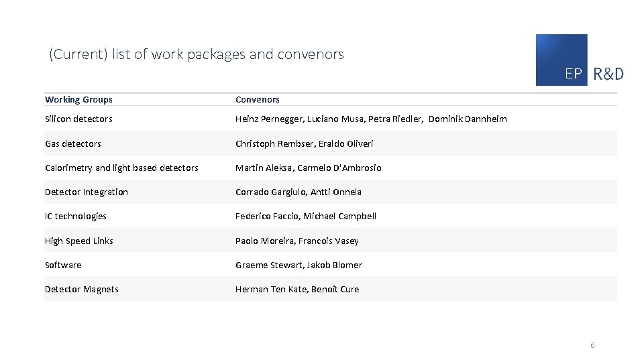
Task: Select the IC technologies row label
Action: (x=76, y=216)
